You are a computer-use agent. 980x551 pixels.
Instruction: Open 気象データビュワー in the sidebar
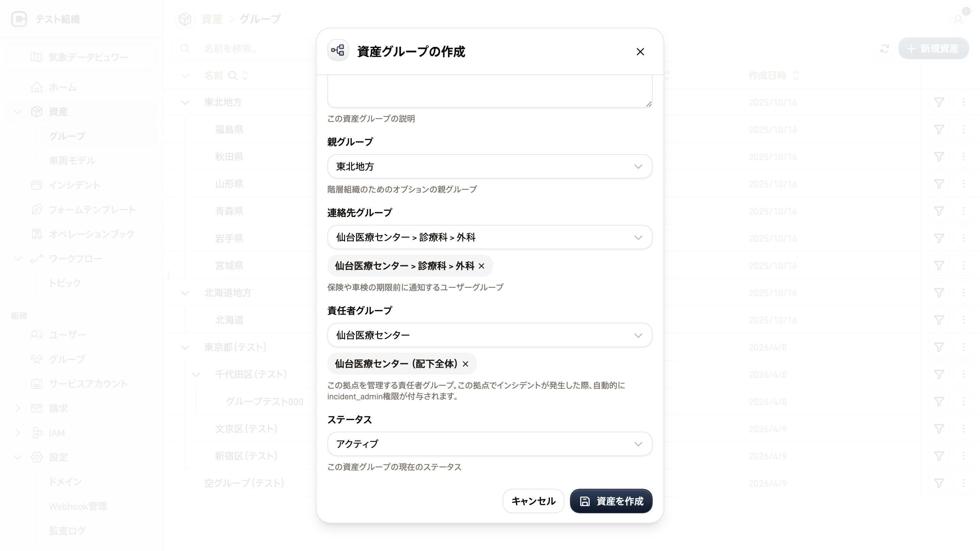tap(88, 57)
